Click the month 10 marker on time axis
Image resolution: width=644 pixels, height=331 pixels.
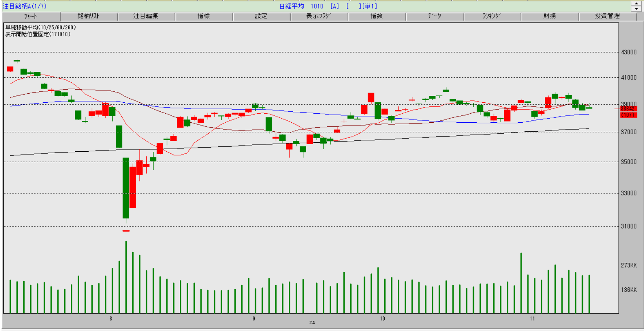(x=382, y=319)
